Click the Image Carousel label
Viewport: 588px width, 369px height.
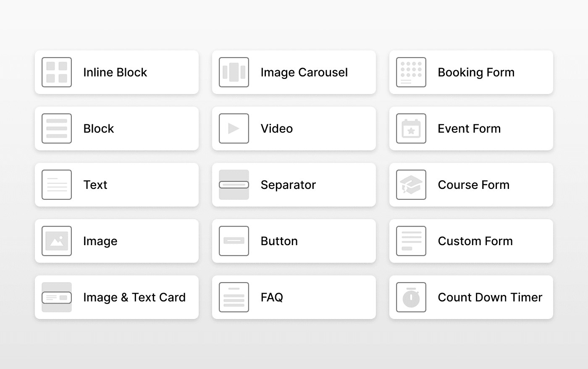point(304,72)
